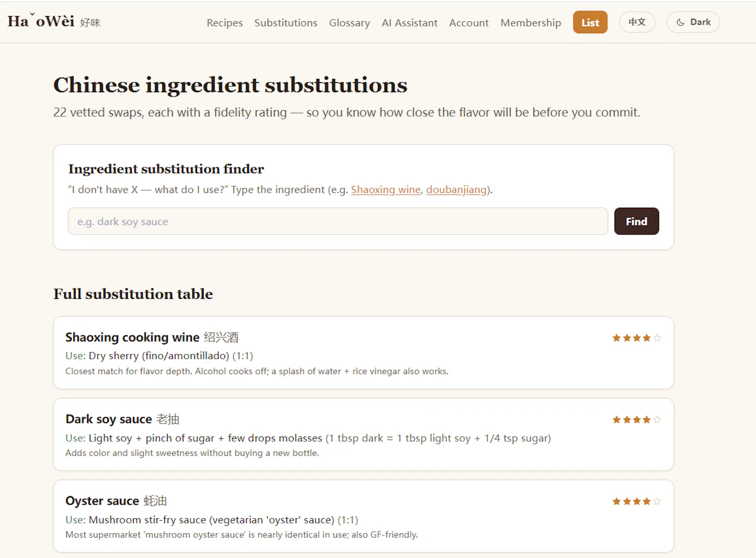The width and height of the screenshot is (756, 558).
Task: Click Oyster sauce star rating
Action: click(636, 501)
